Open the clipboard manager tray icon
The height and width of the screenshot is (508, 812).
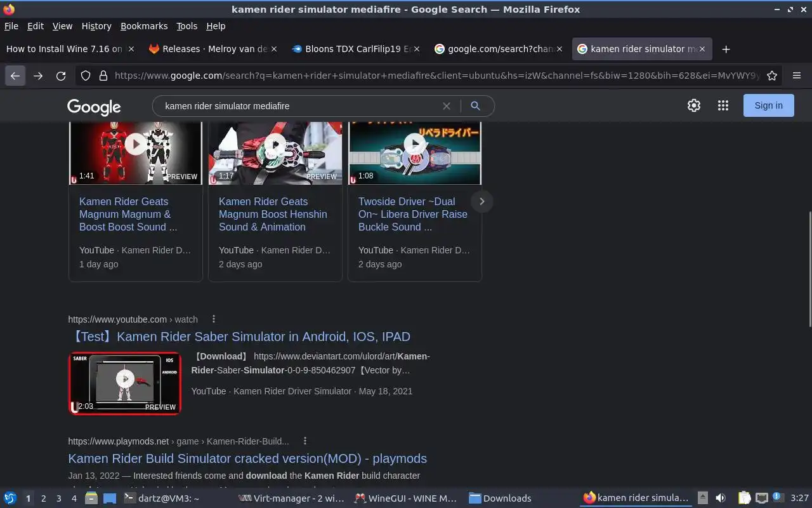[x=744, y=498]
